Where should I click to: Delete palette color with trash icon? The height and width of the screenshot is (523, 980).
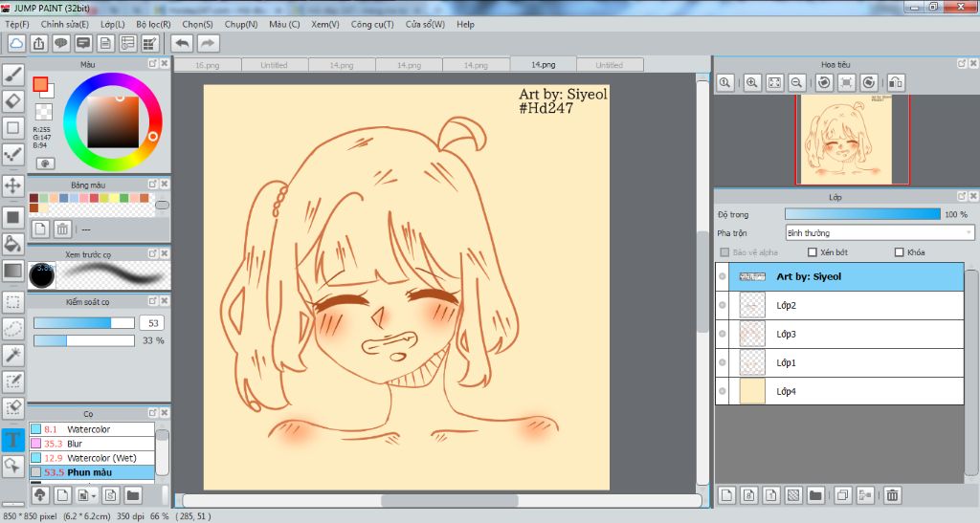click(62, 229)
